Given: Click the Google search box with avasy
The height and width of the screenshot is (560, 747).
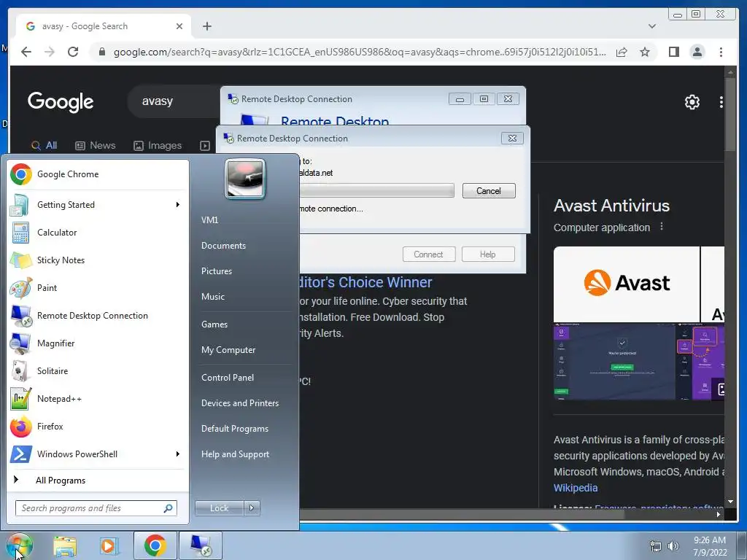Looking at the screenshot, I should pyautogui.click(x=174, y=101).
